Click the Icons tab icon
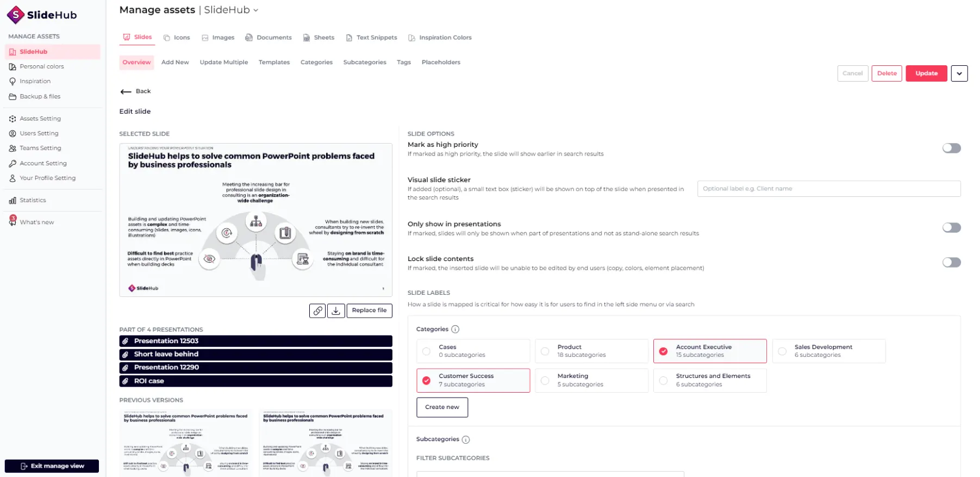980x477 pixels. pos(167,38)
